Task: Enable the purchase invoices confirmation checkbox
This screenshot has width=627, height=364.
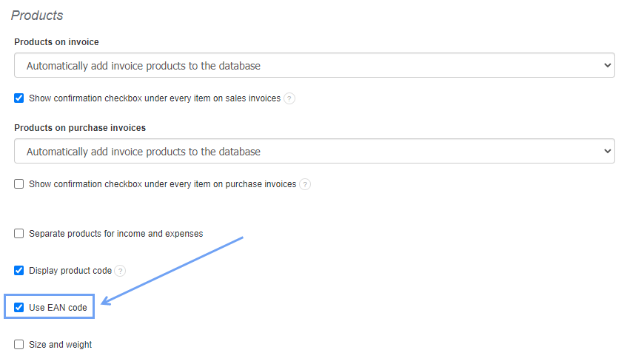Action: (x=19, y=184)
